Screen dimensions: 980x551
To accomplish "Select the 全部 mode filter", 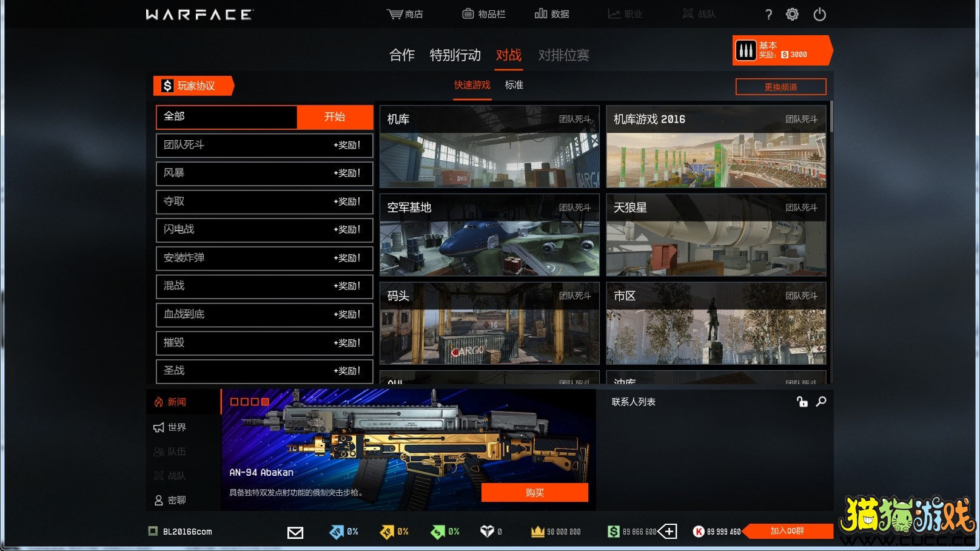I will point(227,117).
